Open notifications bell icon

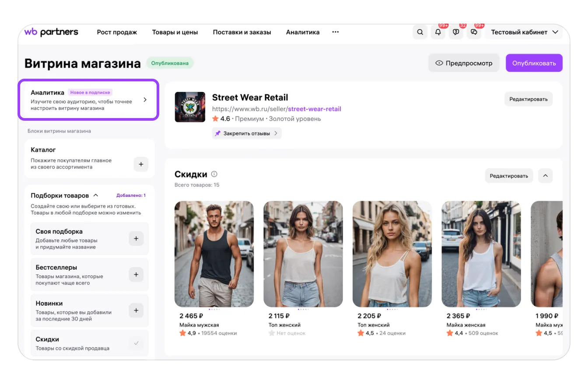tap(438, 32)
